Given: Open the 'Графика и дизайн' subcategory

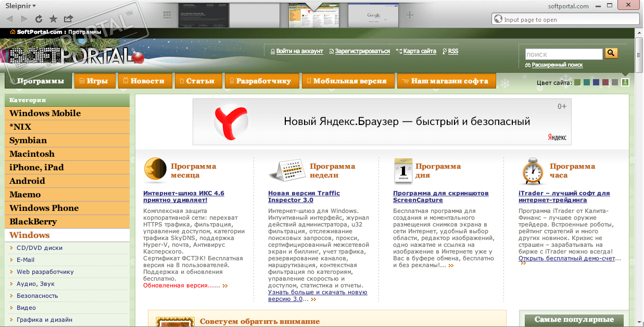Looking at the screenshot, I should [44, 320].
